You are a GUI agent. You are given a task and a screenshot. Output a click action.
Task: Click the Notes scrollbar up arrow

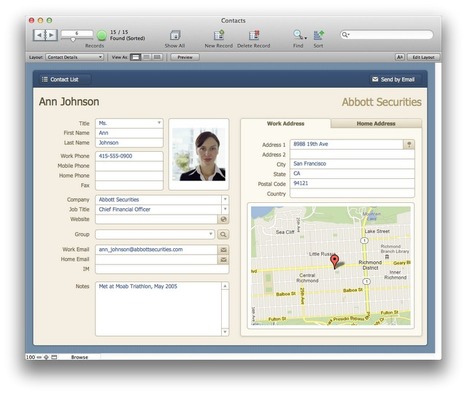tap(225, 286)
